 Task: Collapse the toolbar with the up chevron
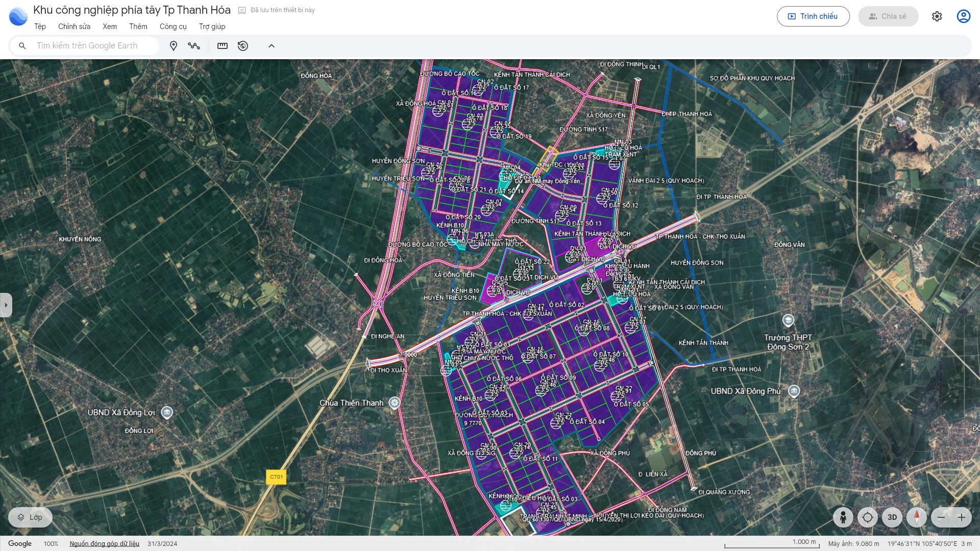272,46
